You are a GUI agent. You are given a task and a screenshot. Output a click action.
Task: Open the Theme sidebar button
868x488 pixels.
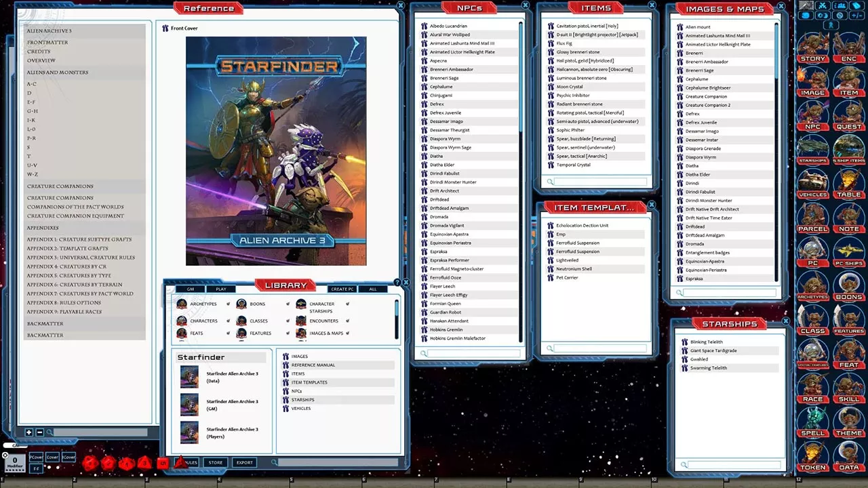[848, 422]
